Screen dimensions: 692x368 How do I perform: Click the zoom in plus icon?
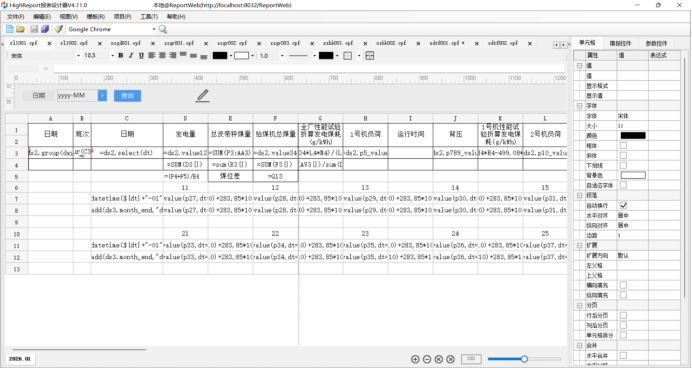[x=415, y=359]
